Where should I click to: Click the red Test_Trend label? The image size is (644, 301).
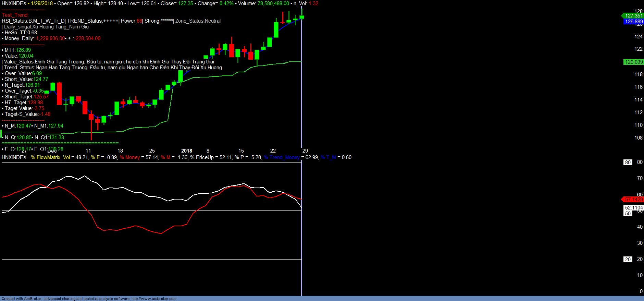pyautogui.click(x=15, y=15)
